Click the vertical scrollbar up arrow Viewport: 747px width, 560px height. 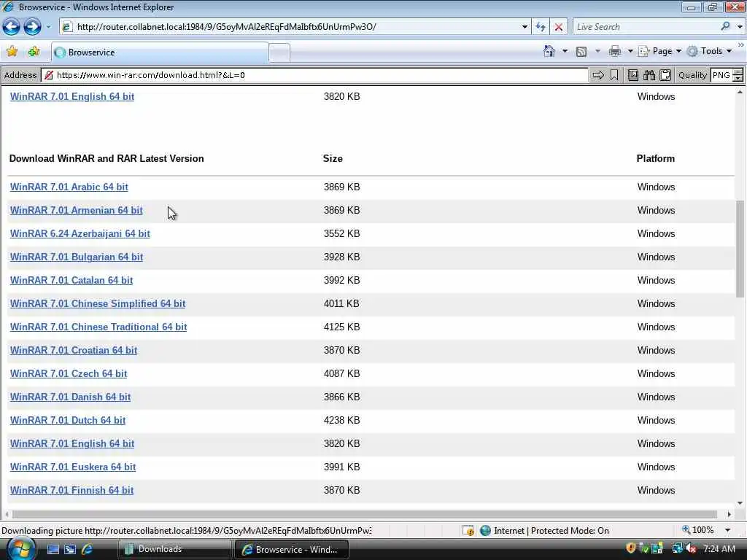[740, 92]
